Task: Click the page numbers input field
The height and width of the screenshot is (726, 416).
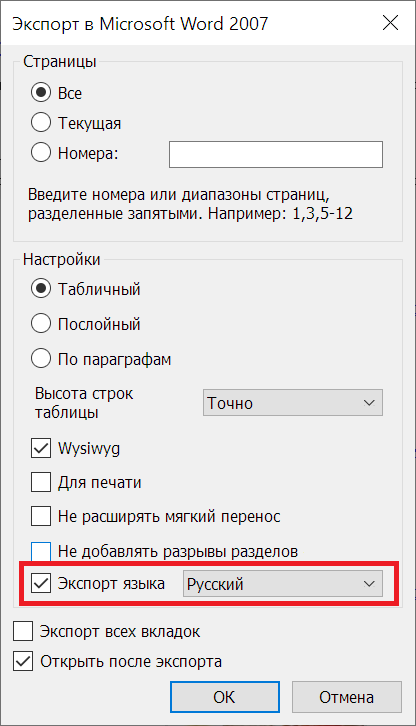Action: point(276,155)
